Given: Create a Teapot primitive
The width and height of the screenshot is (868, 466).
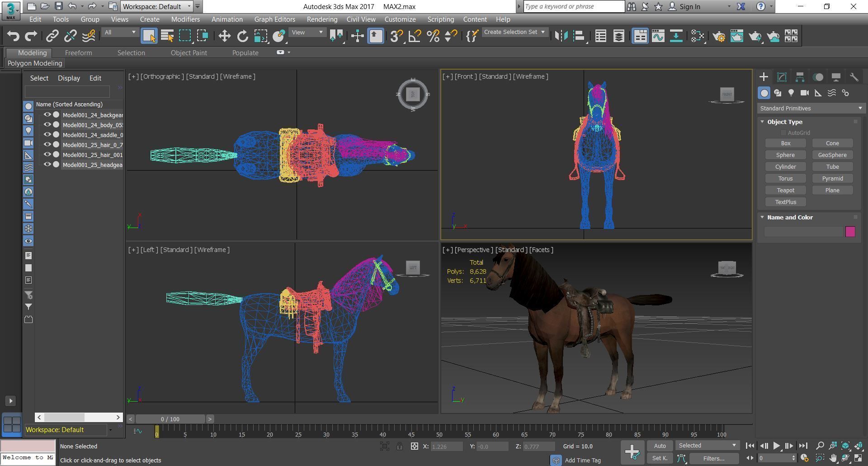Looking at the screenshot, I should pos(786,190).
